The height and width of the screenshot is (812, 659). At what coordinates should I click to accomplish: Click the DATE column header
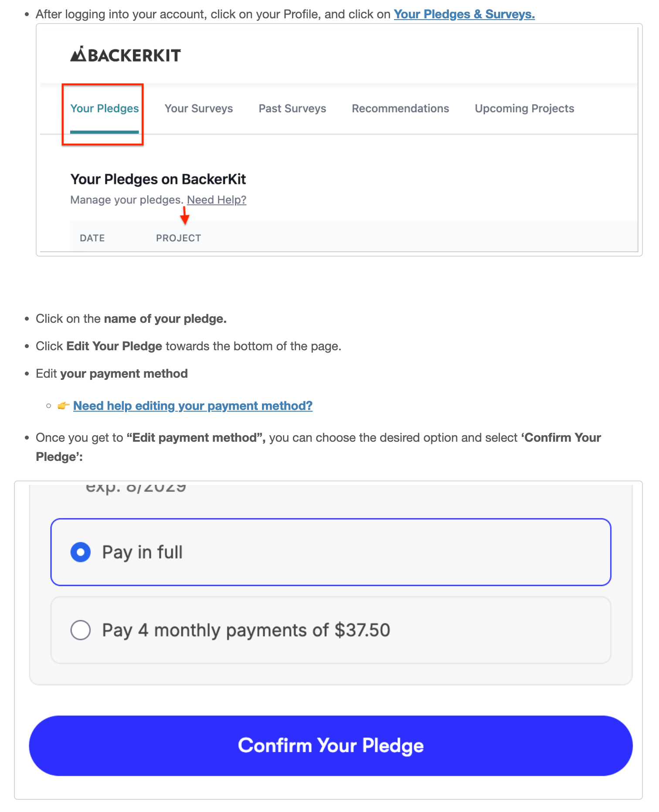[92, 238]
